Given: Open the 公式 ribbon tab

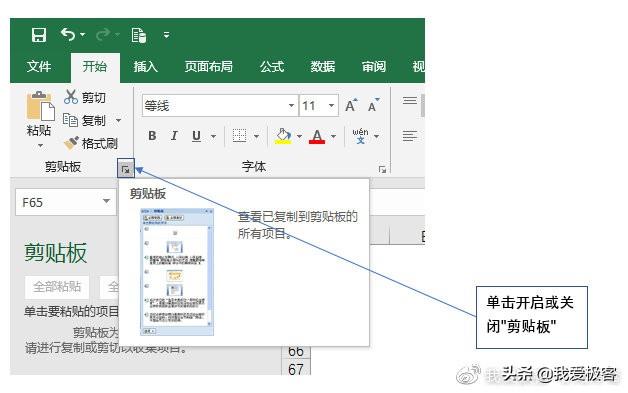Looking at the screenshot, I should (x=272, y=67).
